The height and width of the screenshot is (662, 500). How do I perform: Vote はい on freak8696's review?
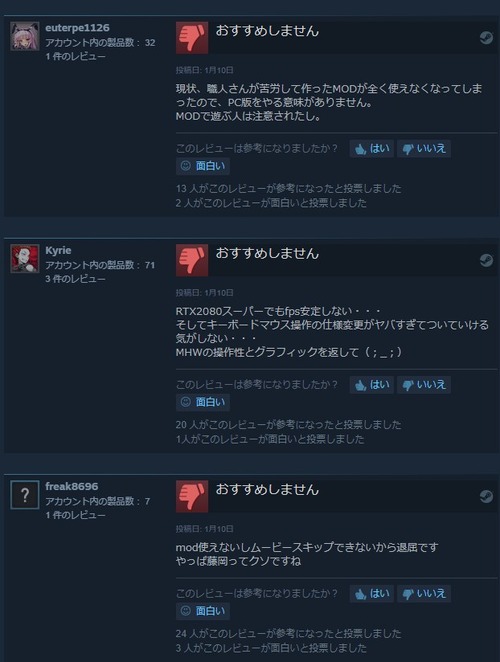[372, 594]
